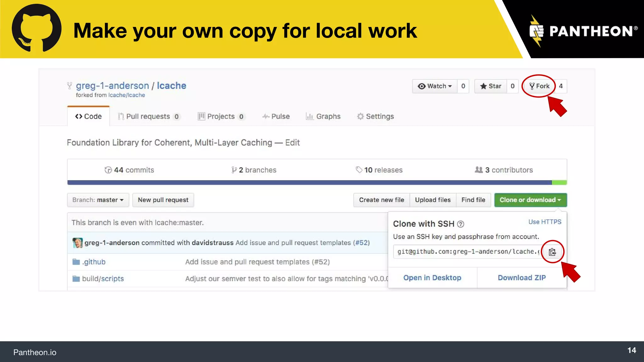Click the tag icon beside 10 releases

tap(359, 170)
